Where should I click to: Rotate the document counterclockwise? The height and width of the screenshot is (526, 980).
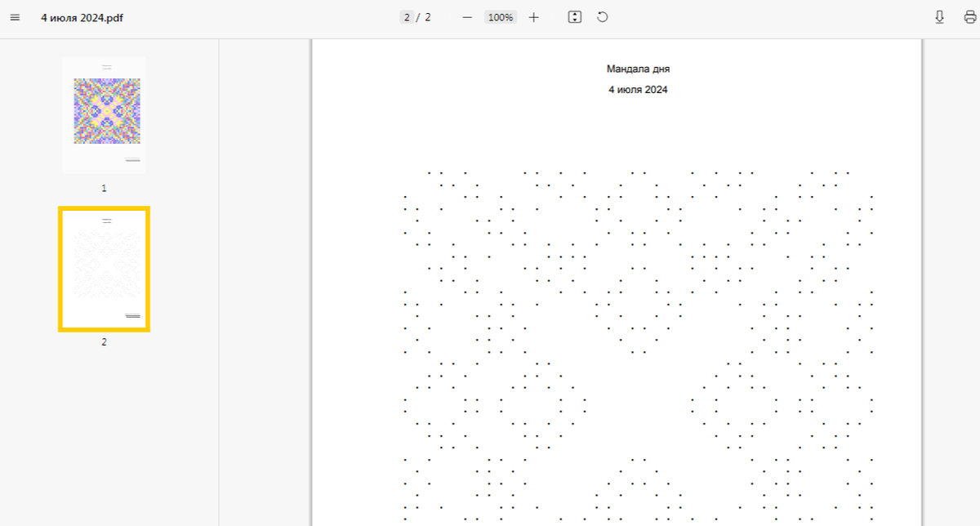coord(603,17)
